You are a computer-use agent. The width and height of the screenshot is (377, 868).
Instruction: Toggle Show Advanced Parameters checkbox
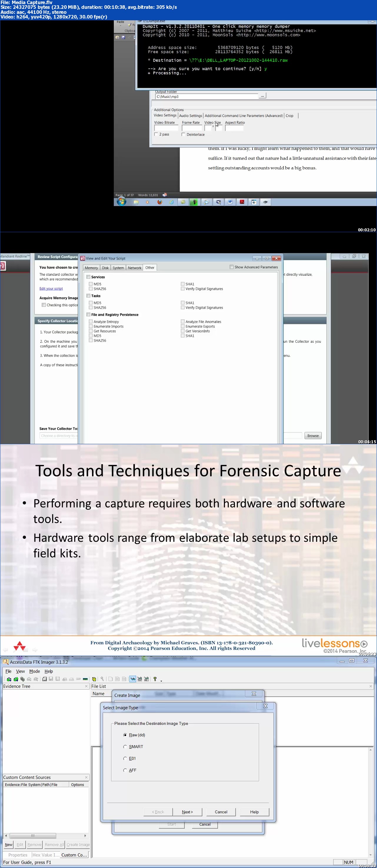[231, 267]
